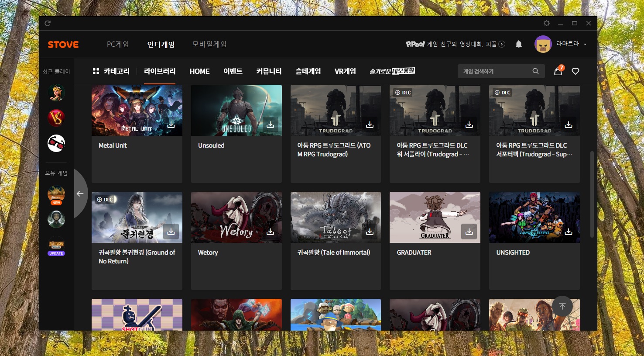Open the Unsouled thumbnail
644x356 pixels.
(236, 110)
